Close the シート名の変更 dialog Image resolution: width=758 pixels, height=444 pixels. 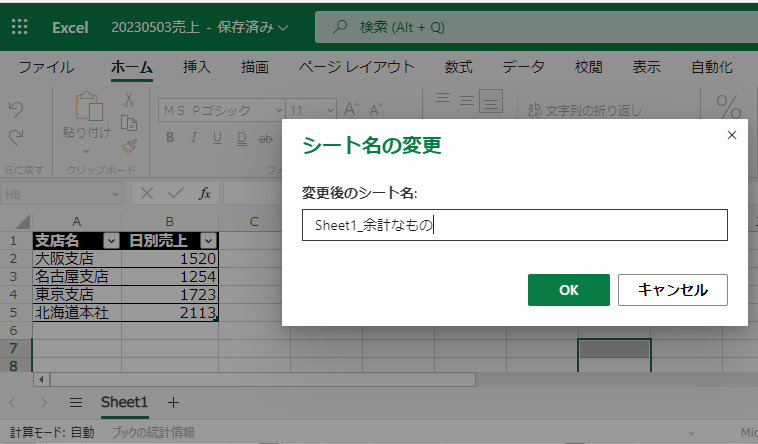click(x=732, y=135)
